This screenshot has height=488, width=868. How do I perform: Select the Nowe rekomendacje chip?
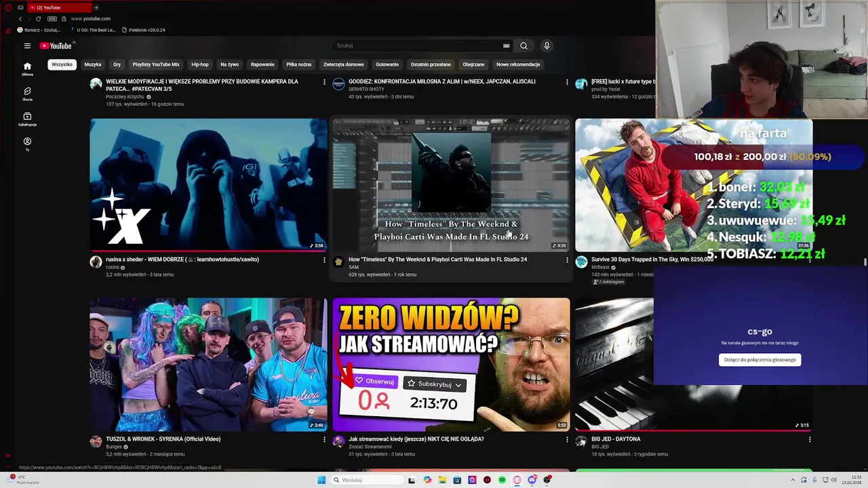tap(518, 64)
